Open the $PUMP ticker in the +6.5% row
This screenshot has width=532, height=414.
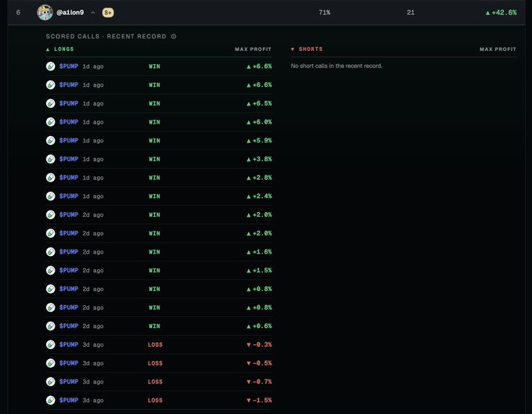(x=69, y=103)
